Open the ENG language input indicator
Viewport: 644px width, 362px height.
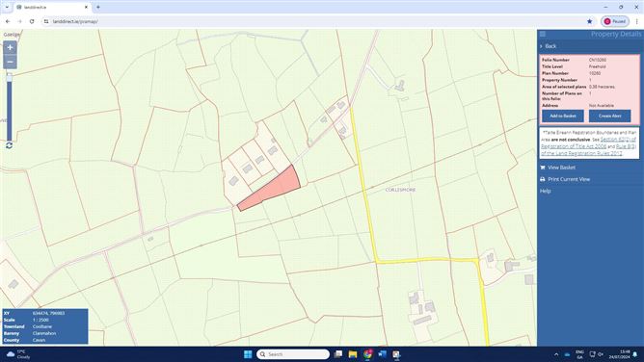click(x=579, y=354)
